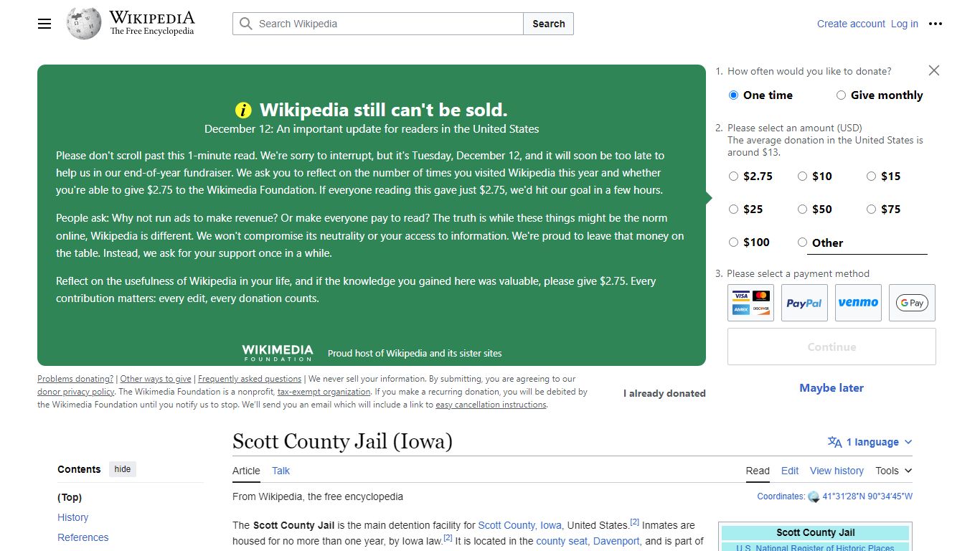Open U.S. National Register of Historic Places link

[x=816, y=547]
